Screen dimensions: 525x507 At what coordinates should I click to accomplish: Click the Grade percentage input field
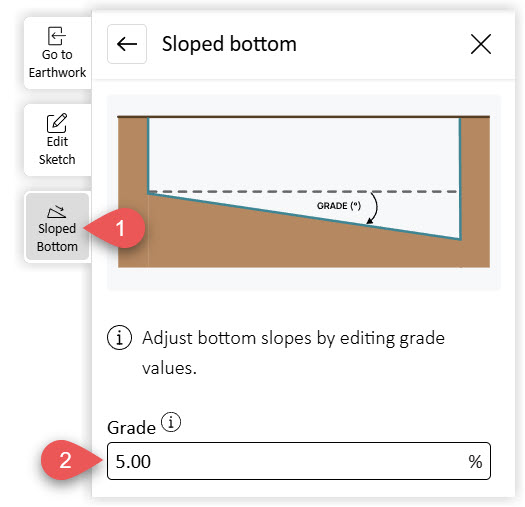point(299,461)
